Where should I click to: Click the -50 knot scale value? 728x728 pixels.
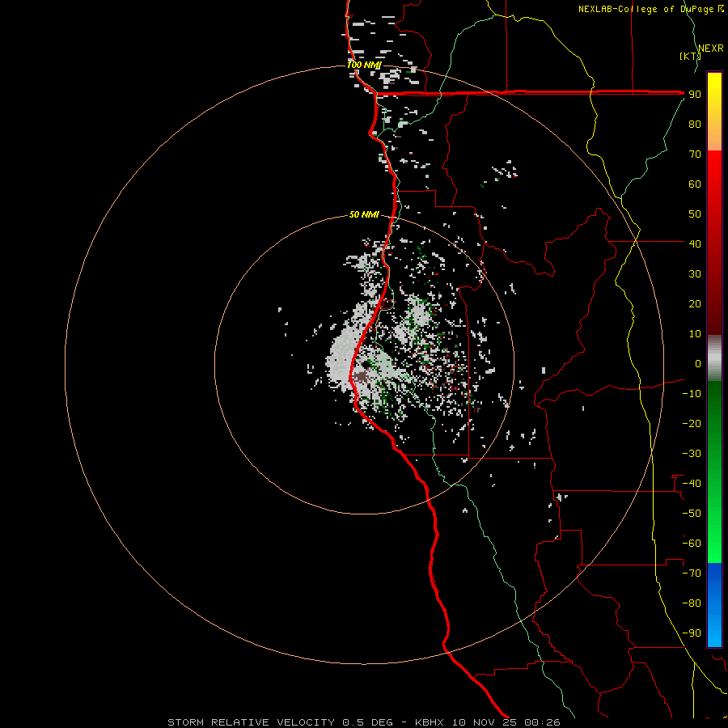click(692, 514)
